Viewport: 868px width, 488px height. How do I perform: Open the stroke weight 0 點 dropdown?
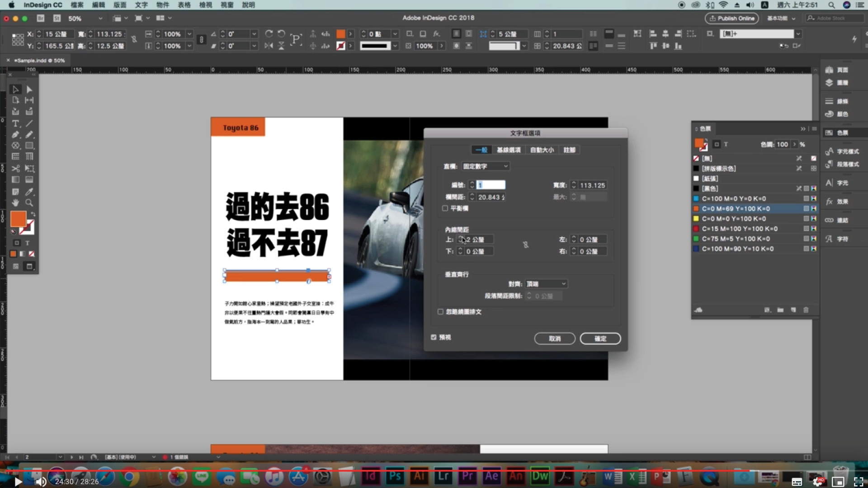pos(395,34)
